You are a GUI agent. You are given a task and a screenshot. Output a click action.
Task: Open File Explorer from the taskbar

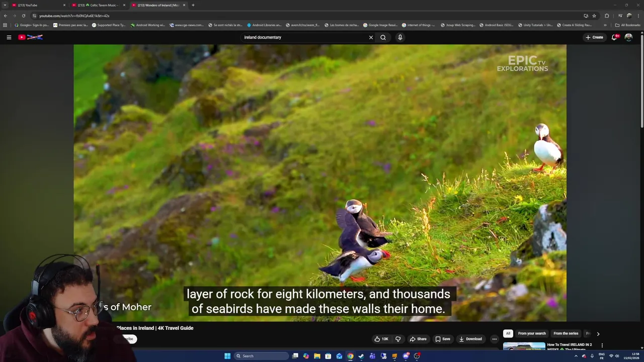pos(317,356)
